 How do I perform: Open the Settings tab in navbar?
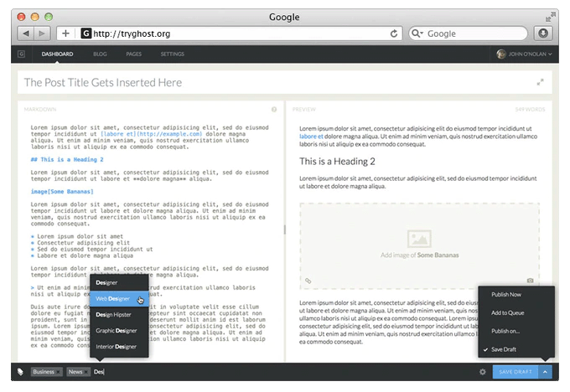click(x=172, y=54)
